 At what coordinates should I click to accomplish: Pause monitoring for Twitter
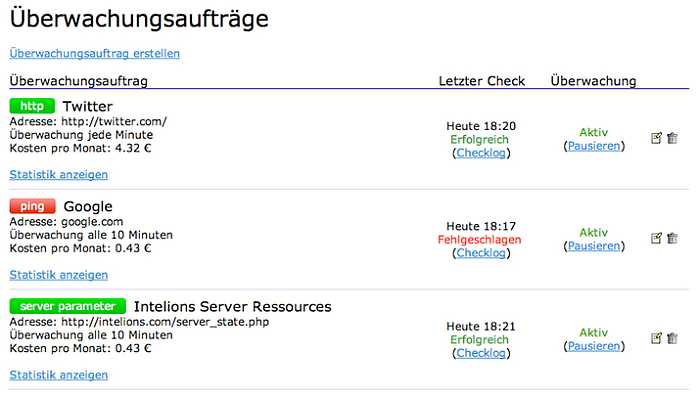pos(594,146)
